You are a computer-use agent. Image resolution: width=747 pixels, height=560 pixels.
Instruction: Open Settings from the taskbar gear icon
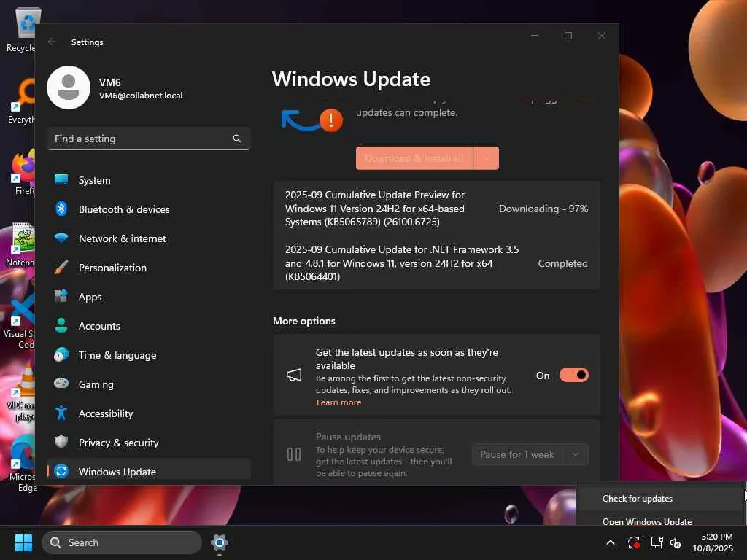[x=219, y=542]
